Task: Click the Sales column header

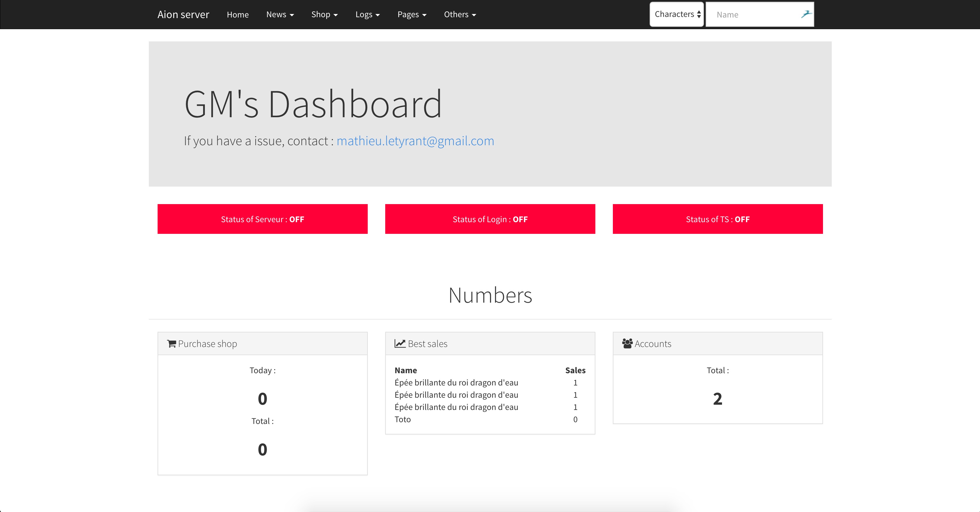Action: (x=575, y=370)
